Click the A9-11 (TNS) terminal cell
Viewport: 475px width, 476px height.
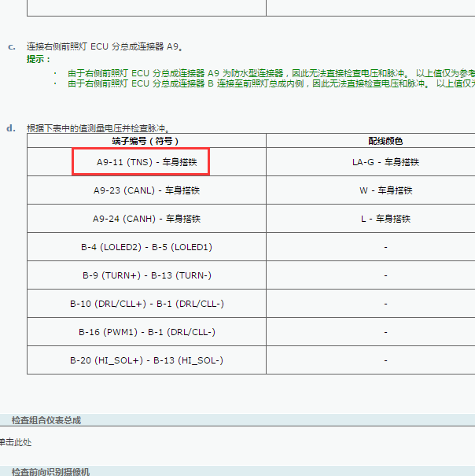click(146, 162)
